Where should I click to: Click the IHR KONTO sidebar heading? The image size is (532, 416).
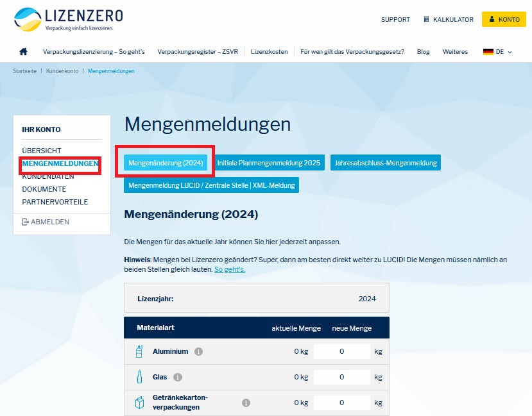(42, 129)
